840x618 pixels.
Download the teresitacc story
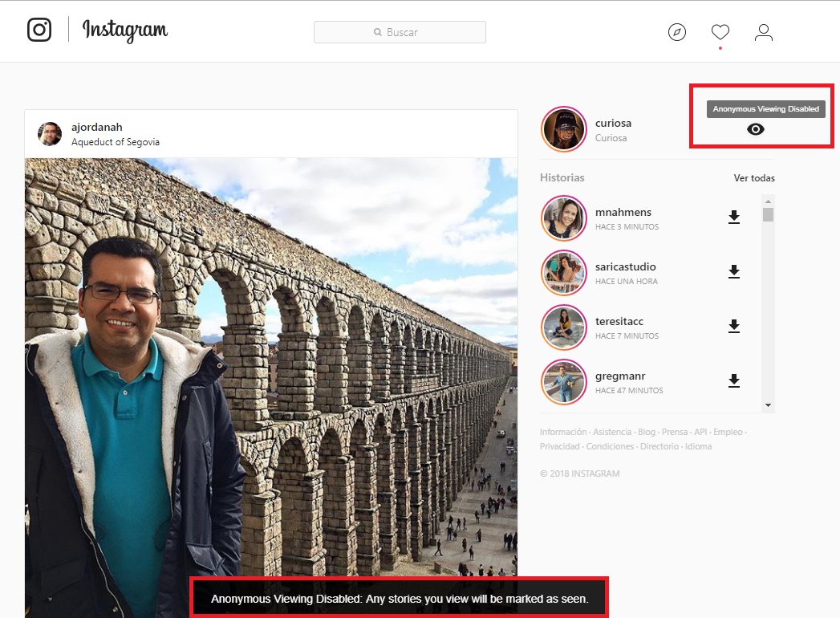click(733, 327)
